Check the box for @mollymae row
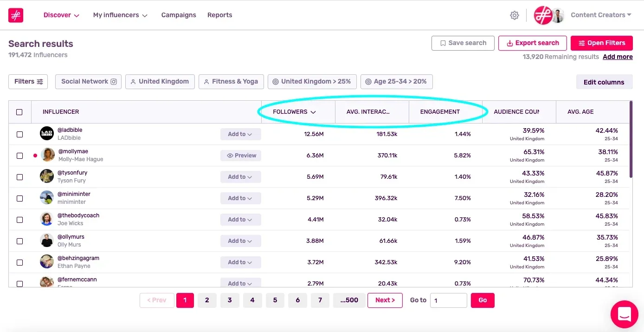Image resolution: width=644 pixels, height=332 pixels. 19,156
